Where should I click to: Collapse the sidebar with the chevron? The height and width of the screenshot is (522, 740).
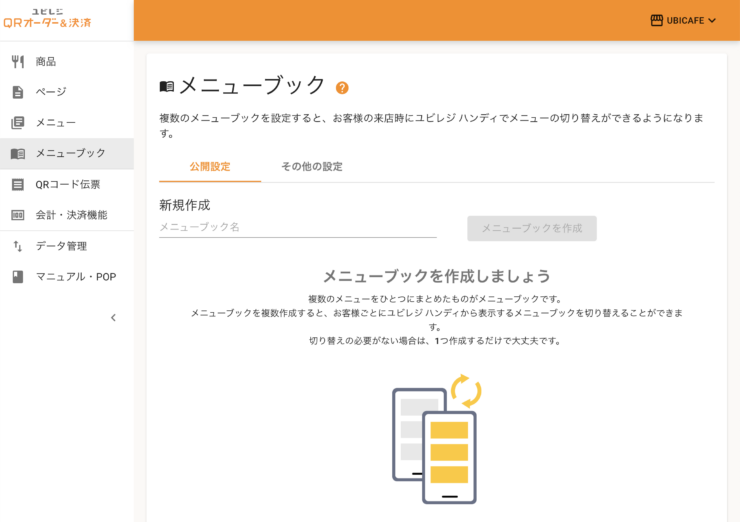(113, 318)
